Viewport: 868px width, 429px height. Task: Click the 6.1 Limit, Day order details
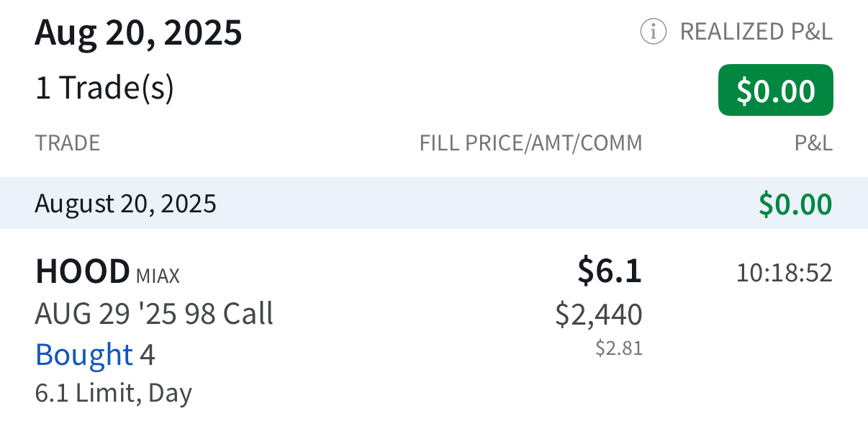[113, 393]
